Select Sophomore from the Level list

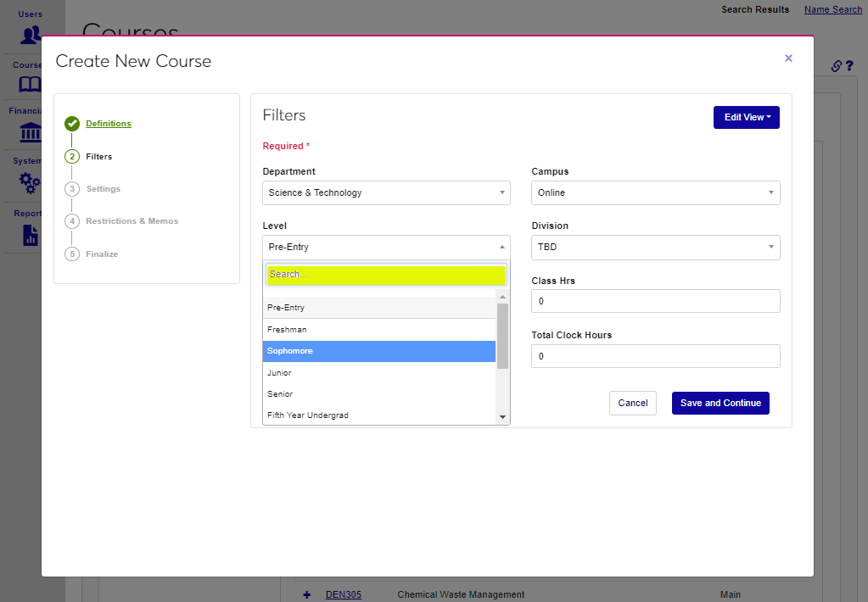click(x=378, y=351)
